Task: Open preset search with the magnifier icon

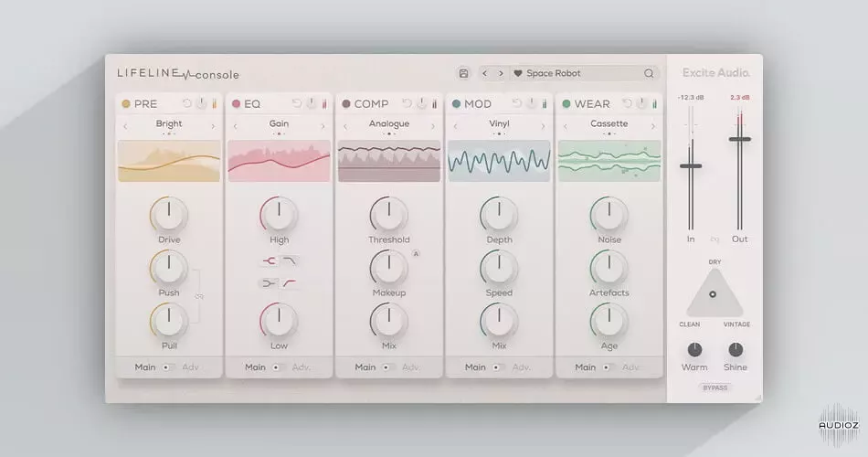Action: pos(649,73)
